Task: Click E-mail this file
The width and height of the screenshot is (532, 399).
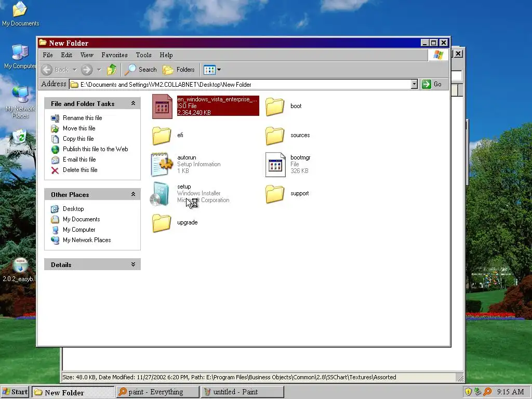Action: click(79, 159)
